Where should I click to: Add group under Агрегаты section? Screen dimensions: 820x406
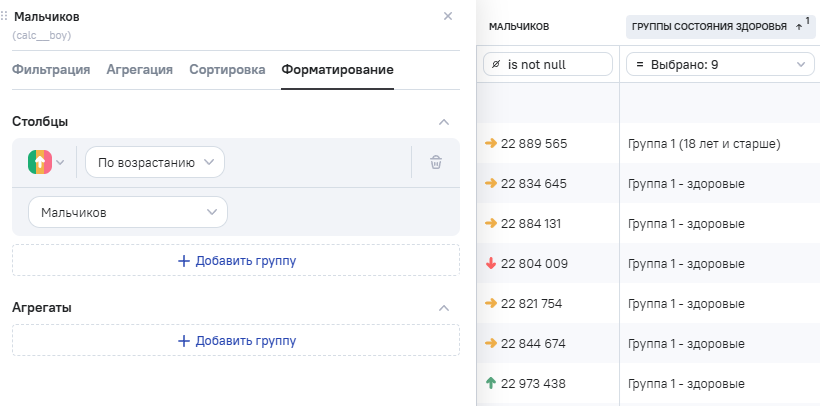[236, 340]
